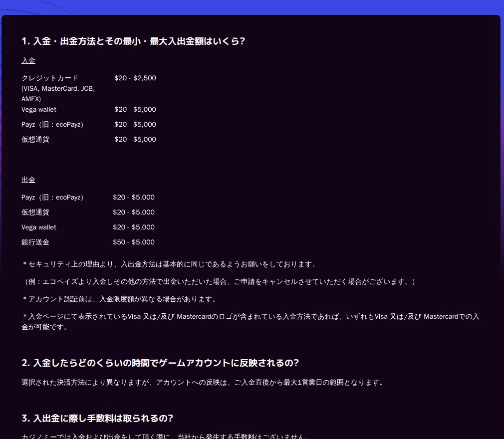Click heading '2. 入金したらどのくらいの時間でゲームアカウントに反映されるの?'

pyautogui.click(x=160, y=363)
